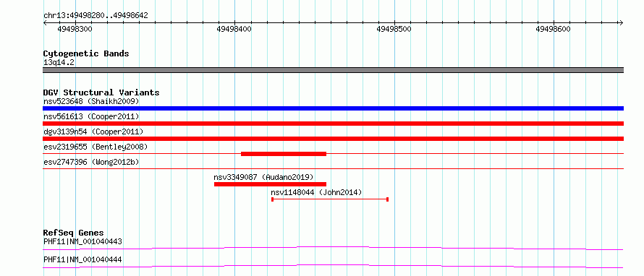Click the esv2319655 (Bentley2008) label

pyautogui.click(x=96, y=147)
